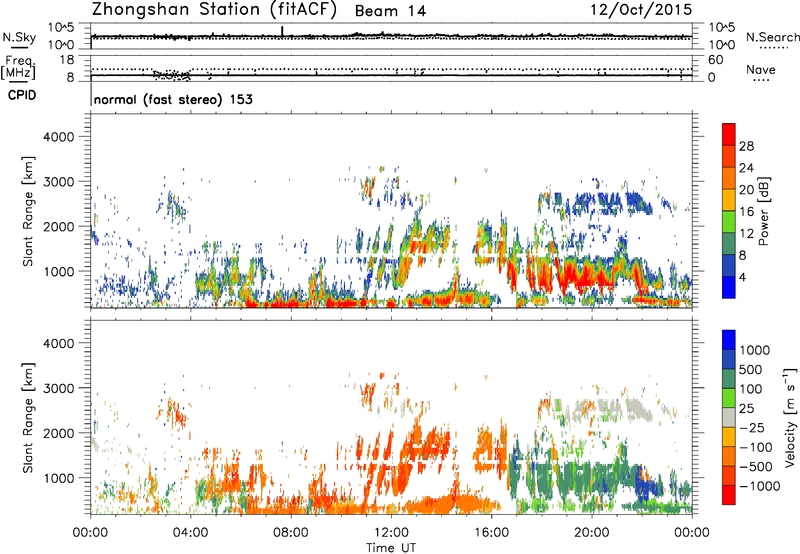Viewport: 800px width, 554px height.
Task: Click the '04:00' time axis tick label
Action: [190, 533]
